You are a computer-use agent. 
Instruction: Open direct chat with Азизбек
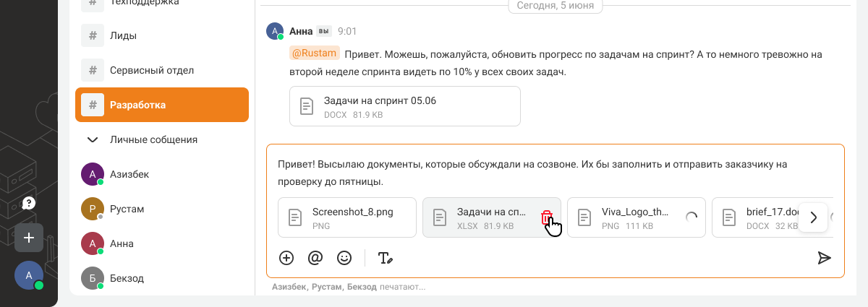coord(129,174)
